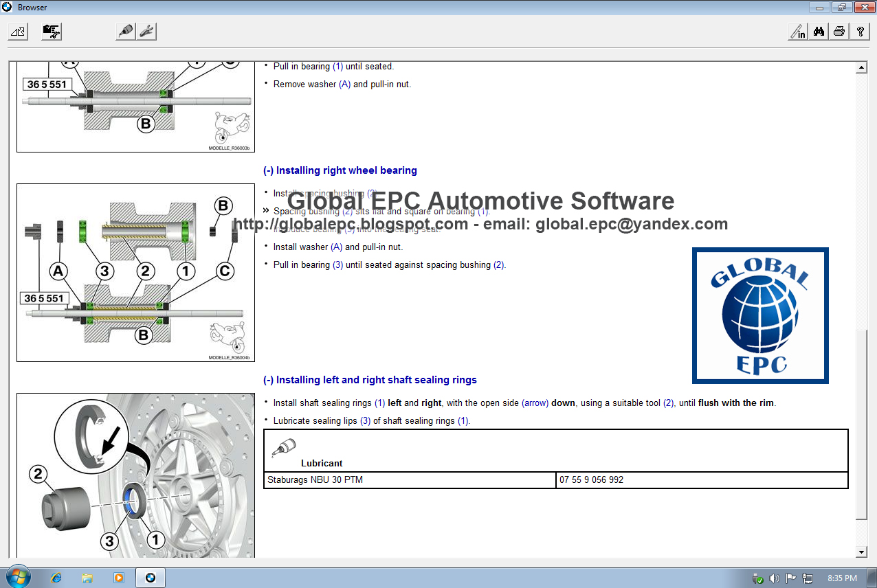
Task: Open search using the binoculars icon
Action: pyautogui.click(x=818, y=31)
